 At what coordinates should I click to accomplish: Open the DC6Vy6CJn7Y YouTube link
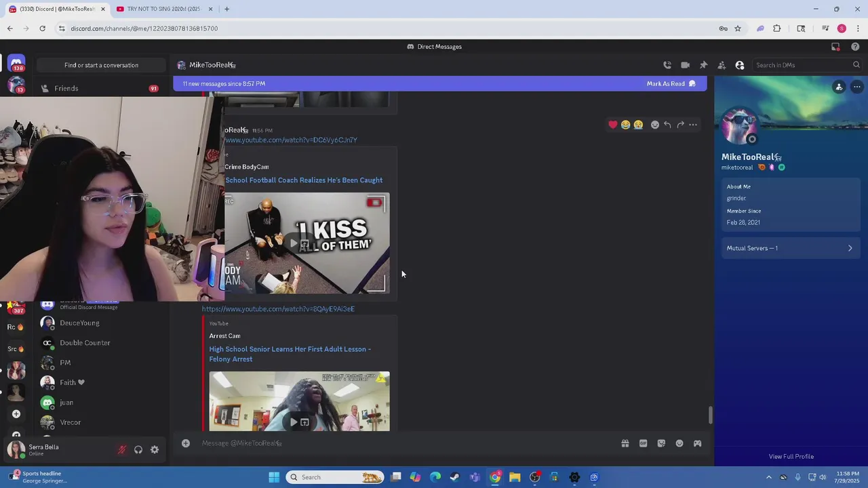pos(291,140)
